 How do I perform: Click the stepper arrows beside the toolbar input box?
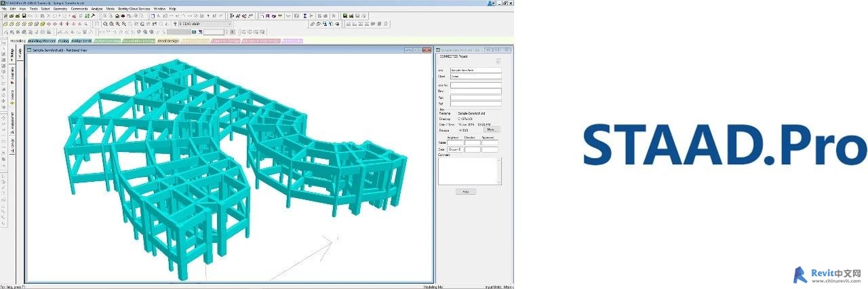tap(227, 32)
